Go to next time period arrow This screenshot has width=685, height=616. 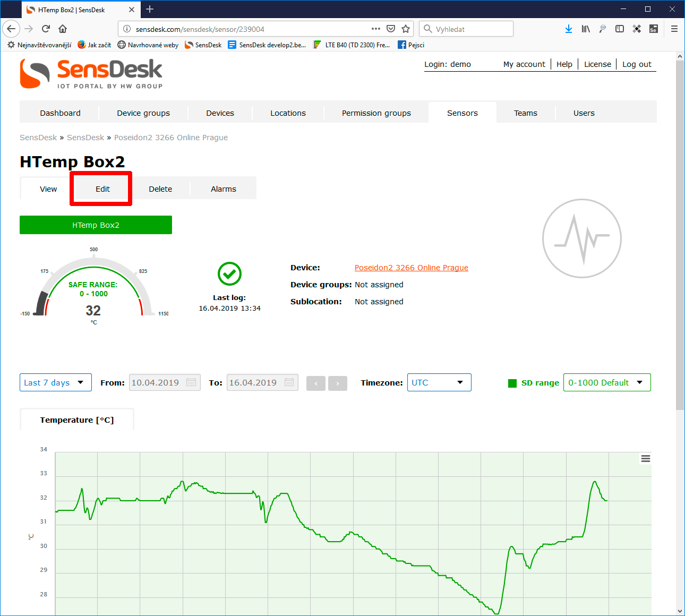[x=338, y=383]
